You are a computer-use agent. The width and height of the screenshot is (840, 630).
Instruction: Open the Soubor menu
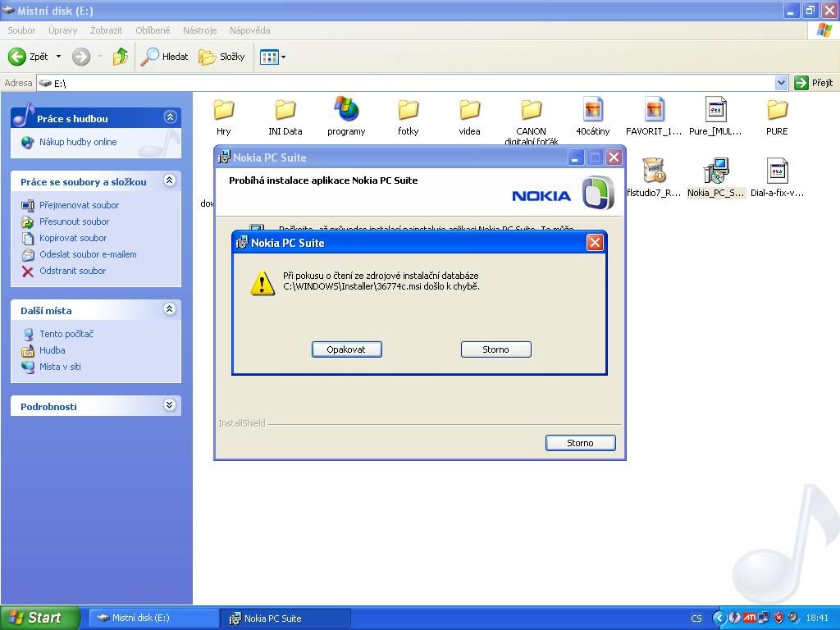[x=21, y=30]
